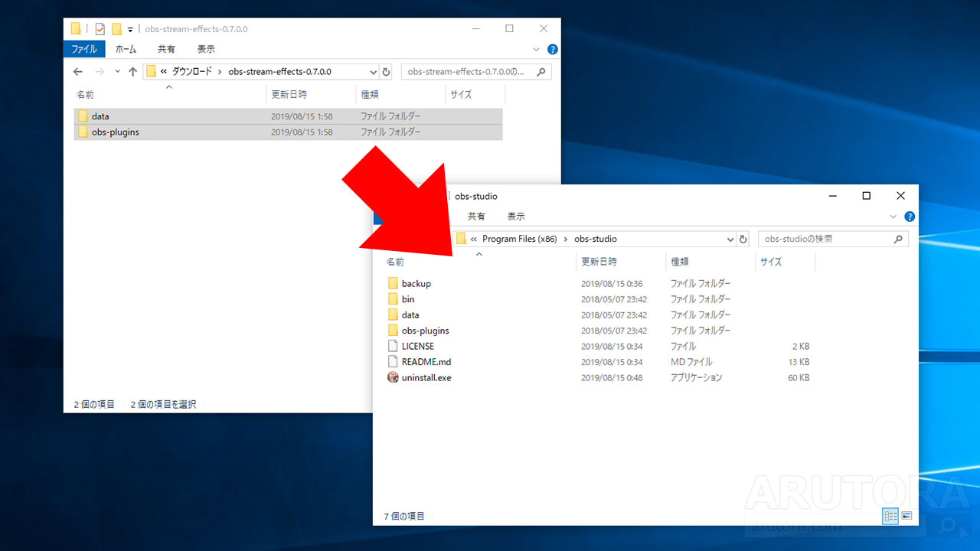Click the 60 KB size value
This screenshot has height=551, width=980.
(799, 378)
